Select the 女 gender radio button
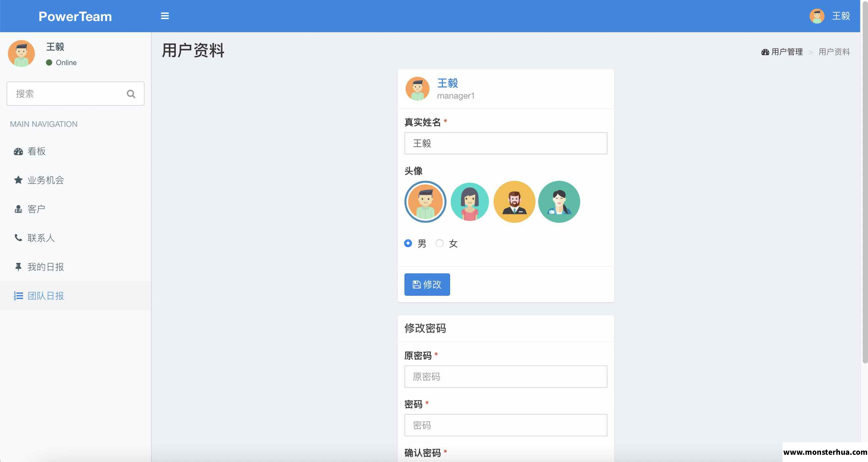The width and height of the screenshot is (868, 462). (439, 243)
